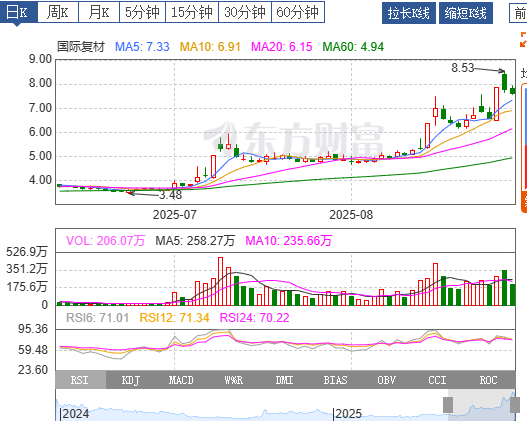The height and width of the screenshot is (424, 527).
Task: Open the 30分钟 chart tab
Action: [x=245, y=12]
